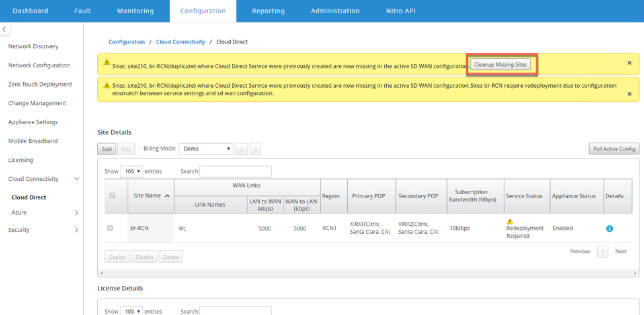Collapse the left sidebar with the chevron
Viewport: 644px width, 315px height.
point(5,30)
